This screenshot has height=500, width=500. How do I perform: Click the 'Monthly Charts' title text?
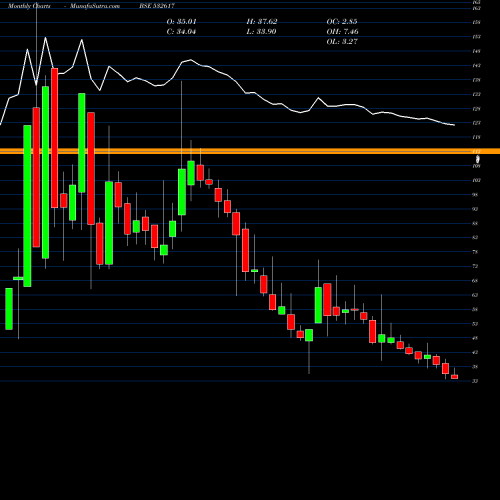[x=29, y=6]
